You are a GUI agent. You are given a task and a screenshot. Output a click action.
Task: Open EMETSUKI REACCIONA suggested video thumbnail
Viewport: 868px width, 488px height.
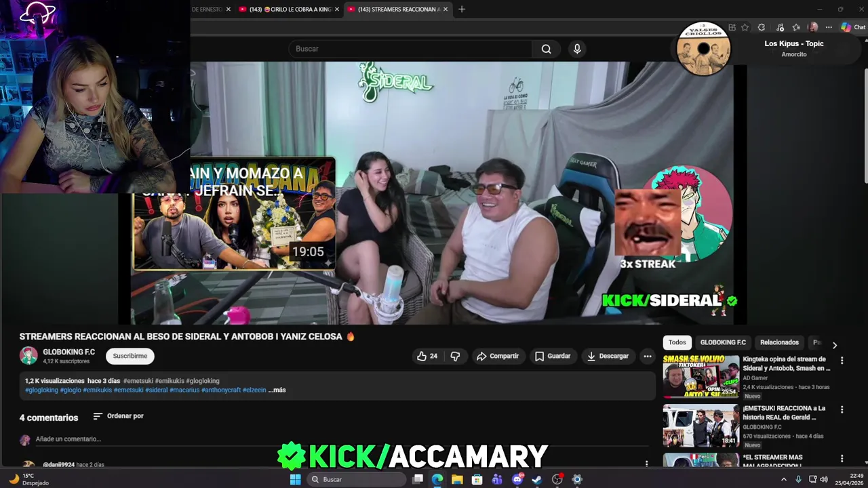coord(701,426)
